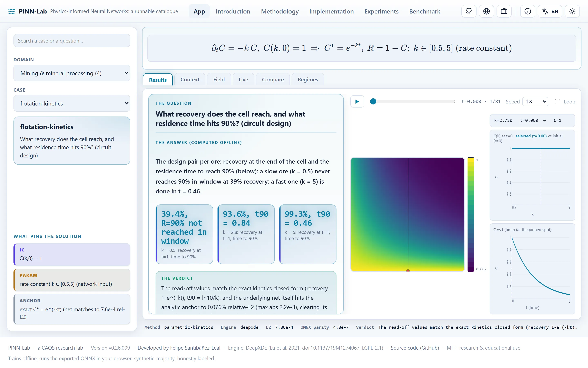Image resolution: width=588 pixels, height=368 pixels.
Task: Click the 't=0.000 · 1/81' frame counter
Action: point(481,101)
